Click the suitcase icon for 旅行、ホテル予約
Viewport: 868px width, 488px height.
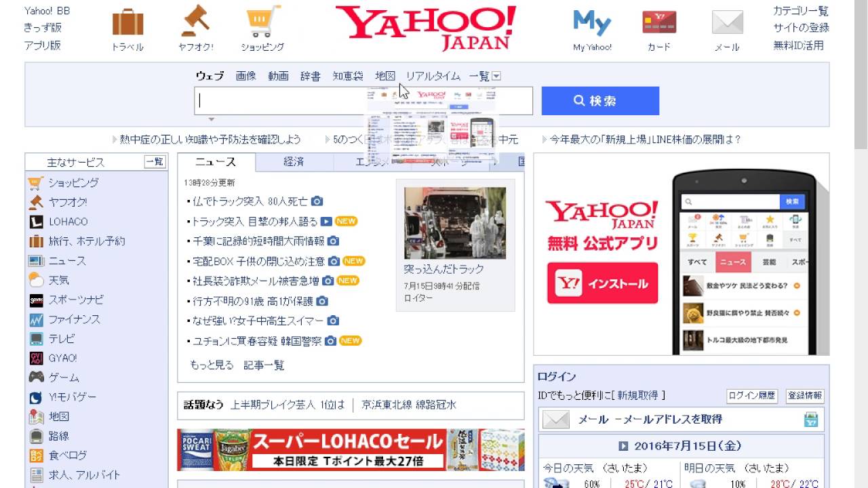[x=36, y=241]
